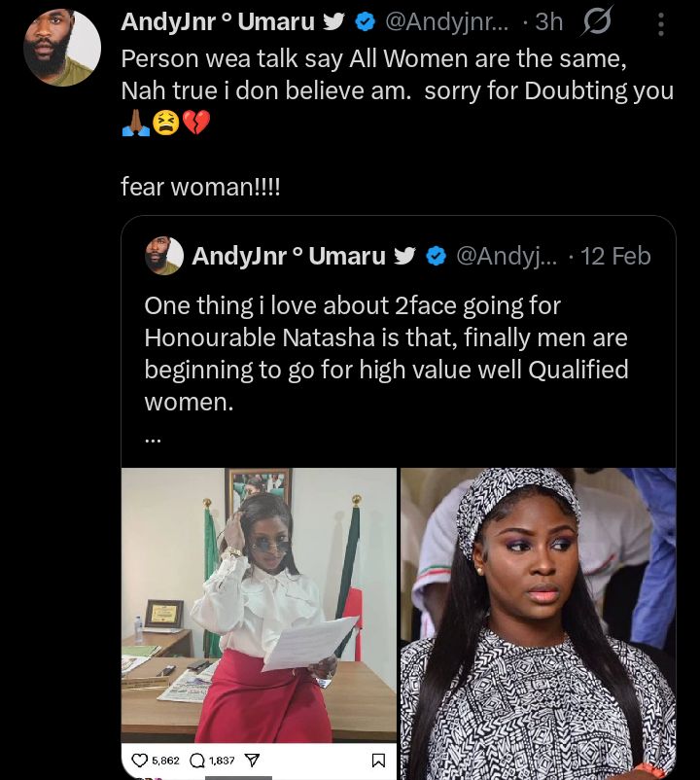The height and width of the screenshot is (780, 700).
Task: Expand quoted tweet text via the ellipsis
Action: 153,438
